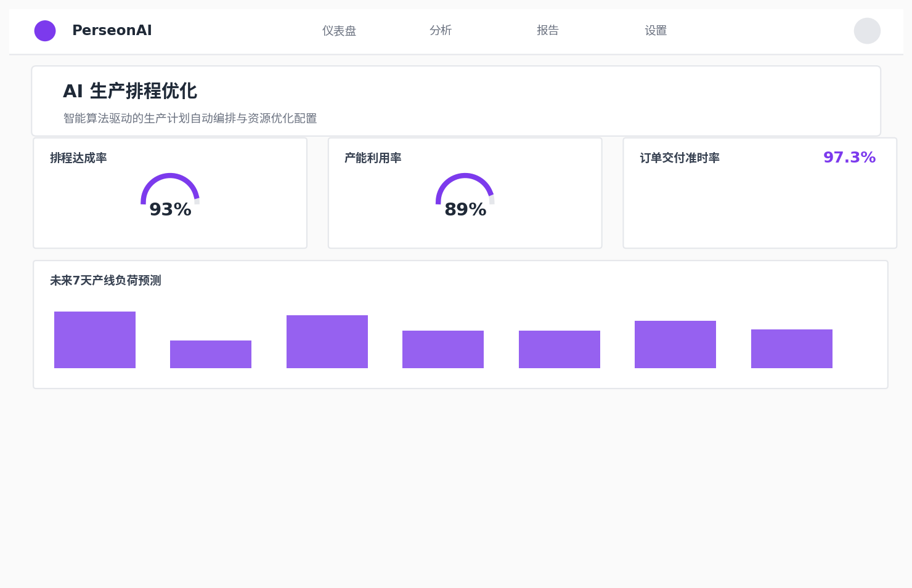
Task: Click the AI 生产排程优化 page heading
Action: point(130,91)
